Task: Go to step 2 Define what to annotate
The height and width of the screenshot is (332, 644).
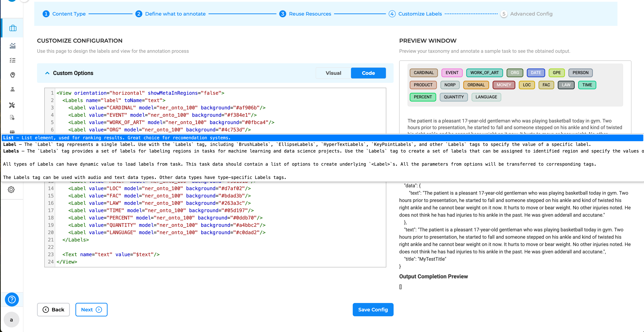Action: click(170, 14)
